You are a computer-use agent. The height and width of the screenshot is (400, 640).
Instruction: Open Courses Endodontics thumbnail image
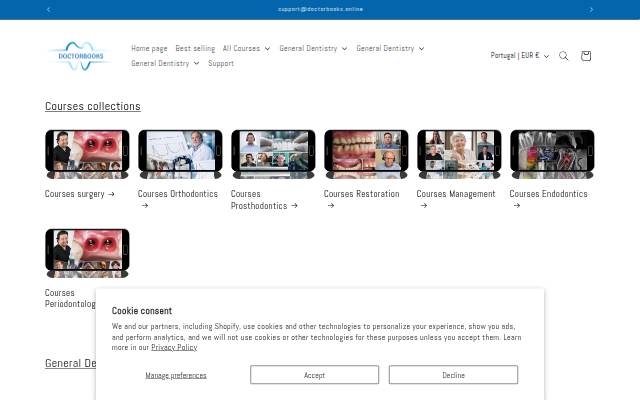pyautogui.click(x=552, y=154)
